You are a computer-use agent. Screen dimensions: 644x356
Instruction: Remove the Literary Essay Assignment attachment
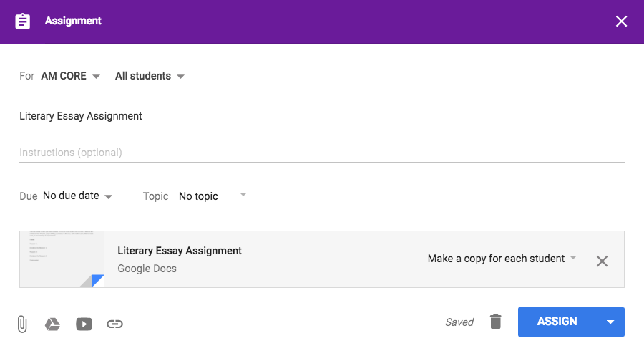tap(602, 261)
